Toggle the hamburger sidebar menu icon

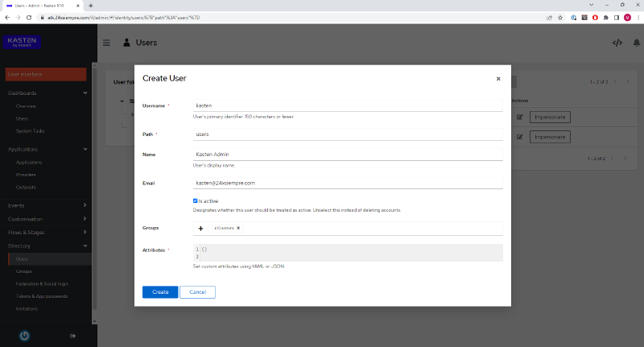pyautogui.click(x=106, y=43)
